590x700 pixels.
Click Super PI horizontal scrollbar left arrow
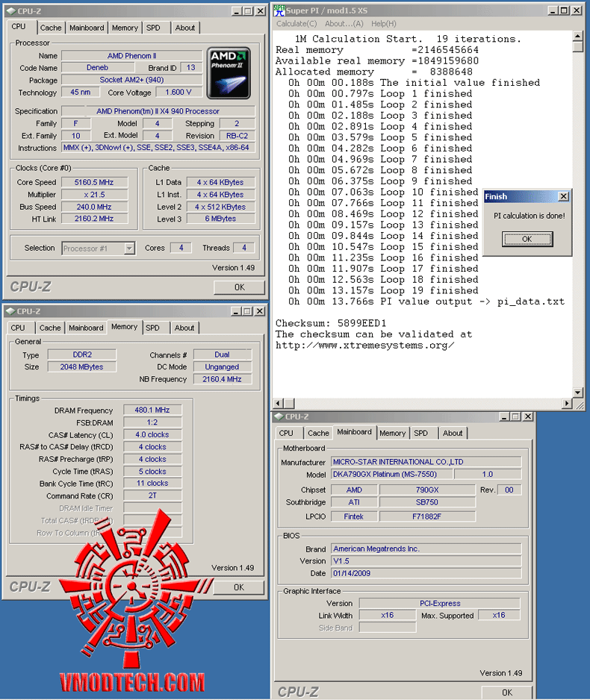(279, 404)
